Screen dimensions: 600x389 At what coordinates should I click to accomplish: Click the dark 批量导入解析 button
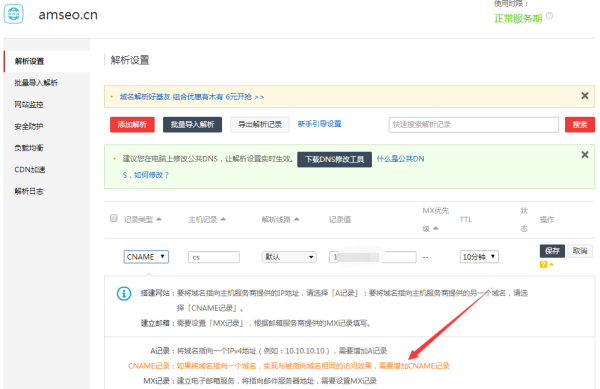point(192,125)
